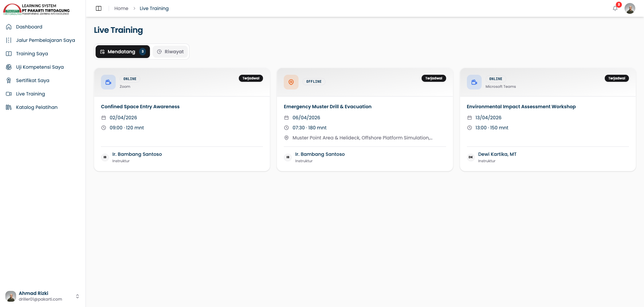Click the calendar icon beside 02/04/2026
This screenshot has height=307, width=644.
104,118
